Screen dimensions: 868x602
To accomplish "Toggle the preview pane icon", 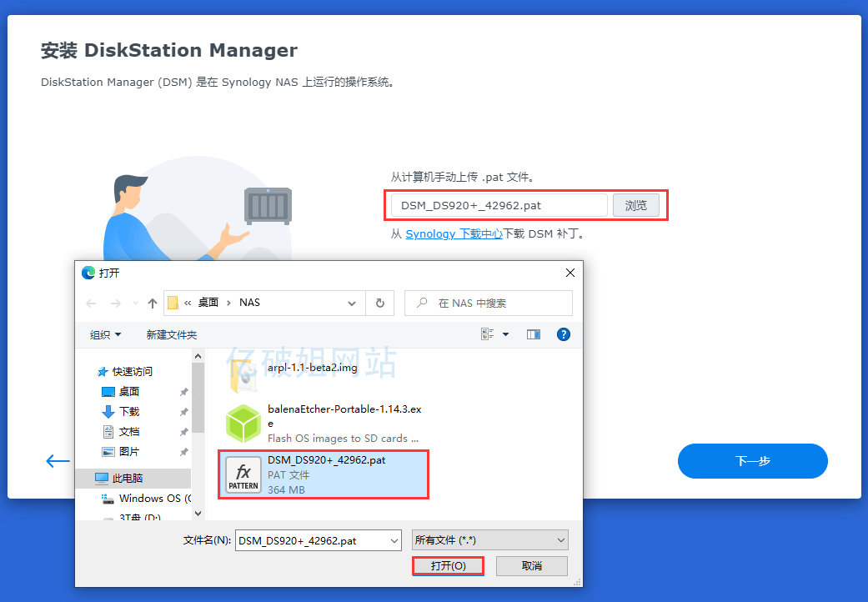I will (534, 334).
